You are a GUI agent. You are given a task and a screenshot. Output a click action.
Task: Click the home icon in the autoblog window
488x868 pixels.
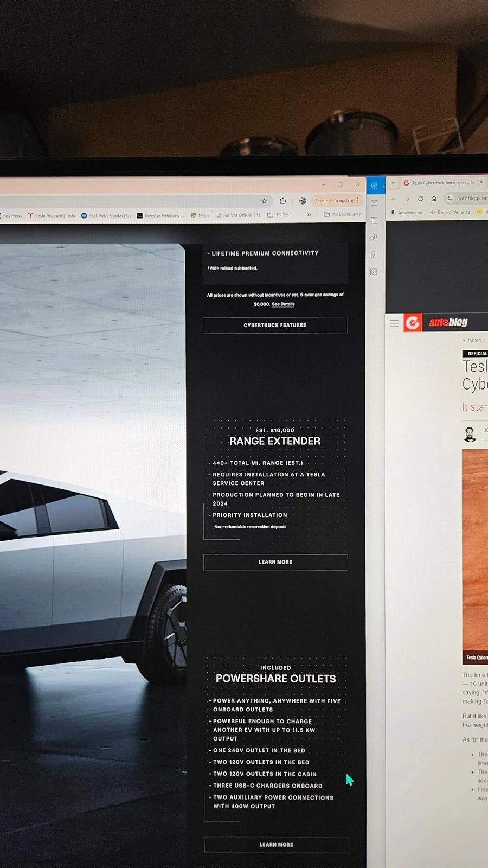point(434,199)
